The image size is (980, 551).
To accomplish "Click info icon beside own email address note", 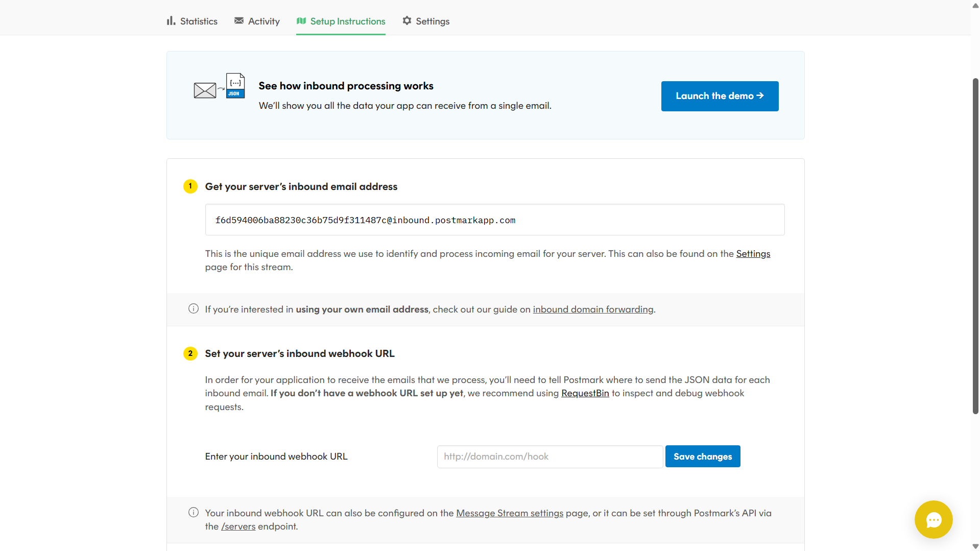I will point(194,309).
